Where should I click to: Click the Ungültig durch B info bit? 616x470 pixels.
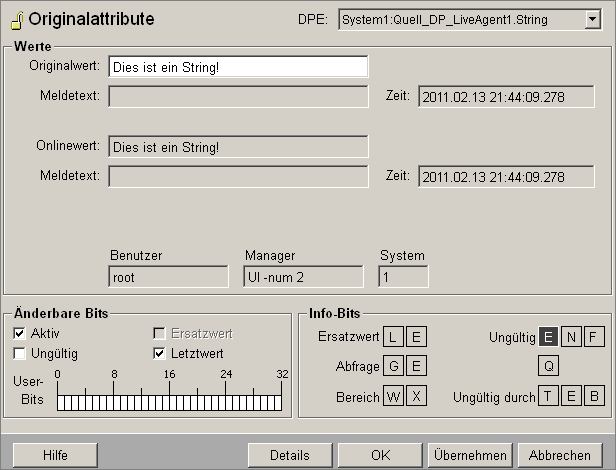(x=593, y=396)
